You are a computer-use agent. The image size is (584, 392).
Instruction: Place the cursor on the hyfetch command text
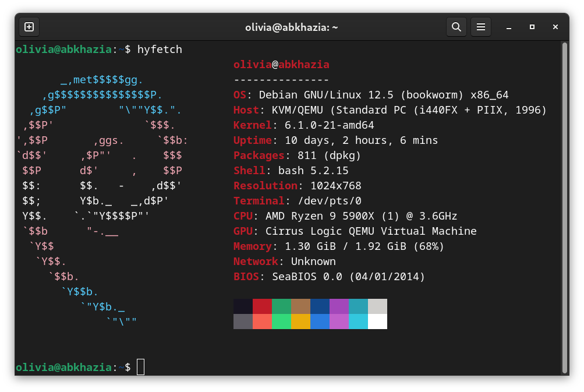pos(159,50)
